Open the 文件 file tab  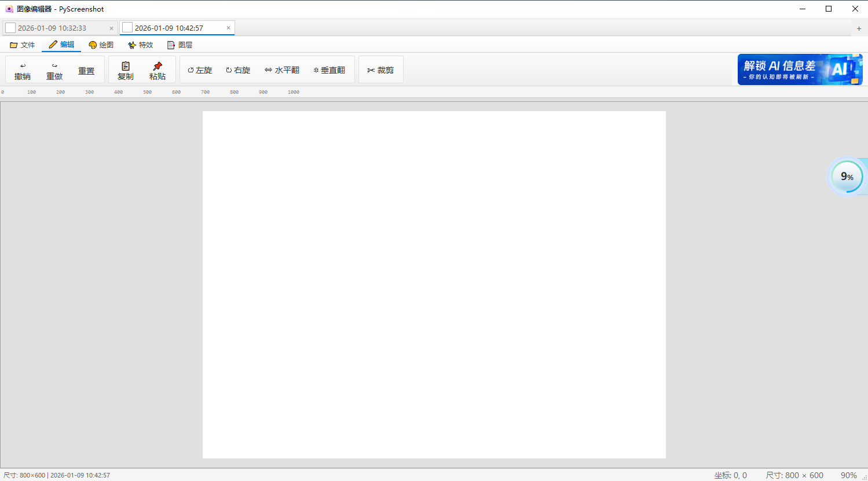coord(23,45)
